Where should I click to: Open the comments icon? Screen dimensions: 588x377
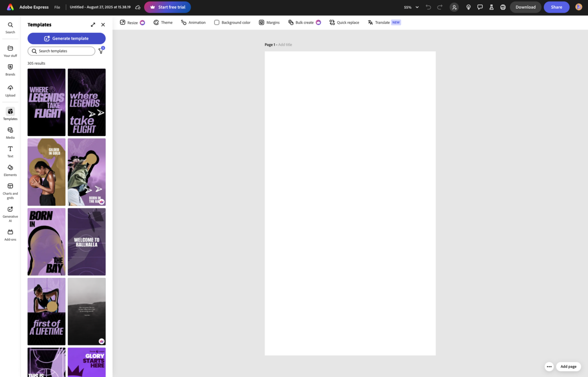pyautogui.click(x=480, y=7)
